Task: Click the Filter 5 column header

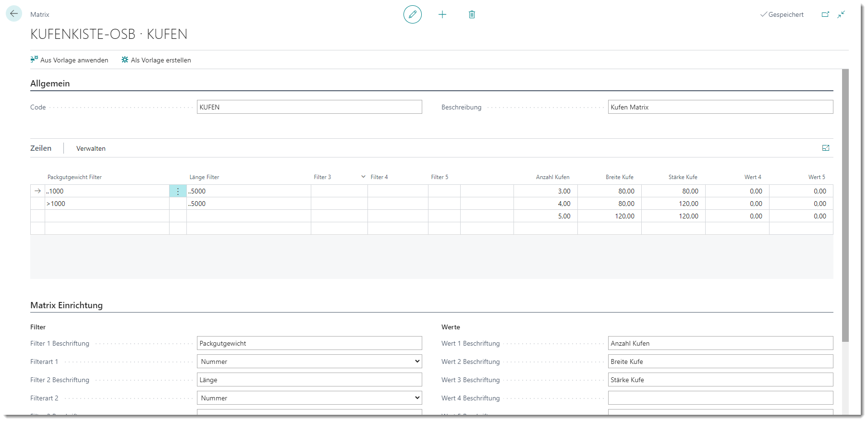Action: (x=440, y=177)
